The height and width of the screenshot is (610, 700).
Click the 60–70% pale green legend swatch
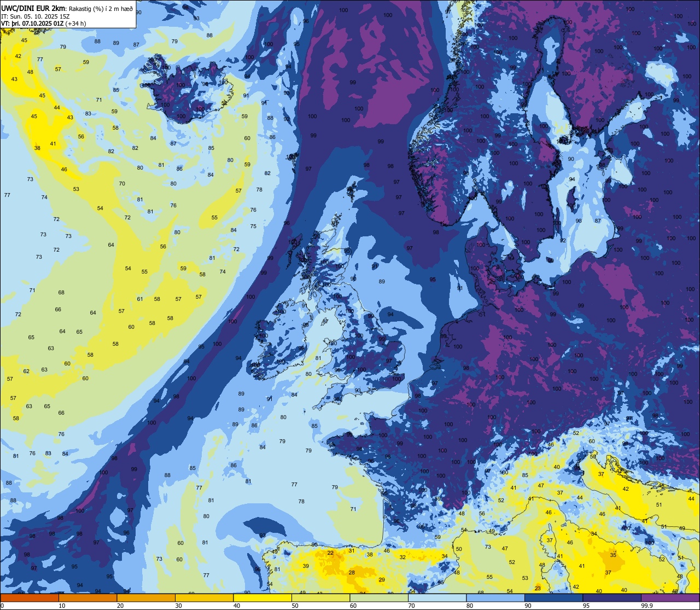[379, 597]
